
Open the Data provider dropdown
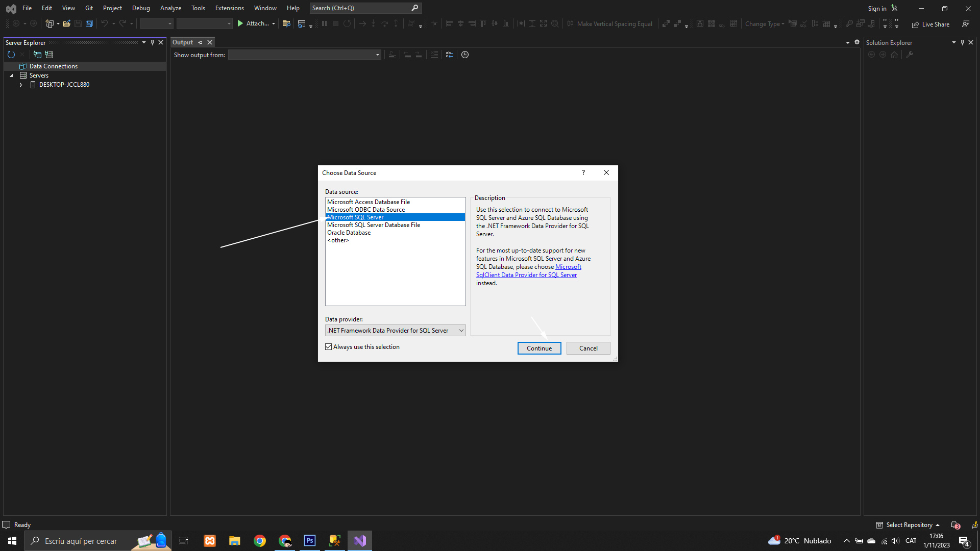(461, 331)
